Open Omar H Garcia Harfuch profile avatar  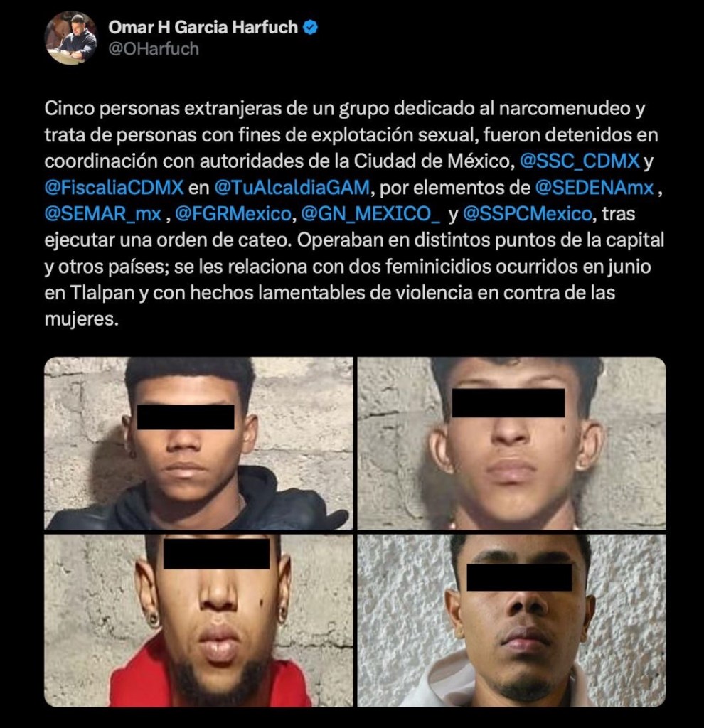[70, 38]
